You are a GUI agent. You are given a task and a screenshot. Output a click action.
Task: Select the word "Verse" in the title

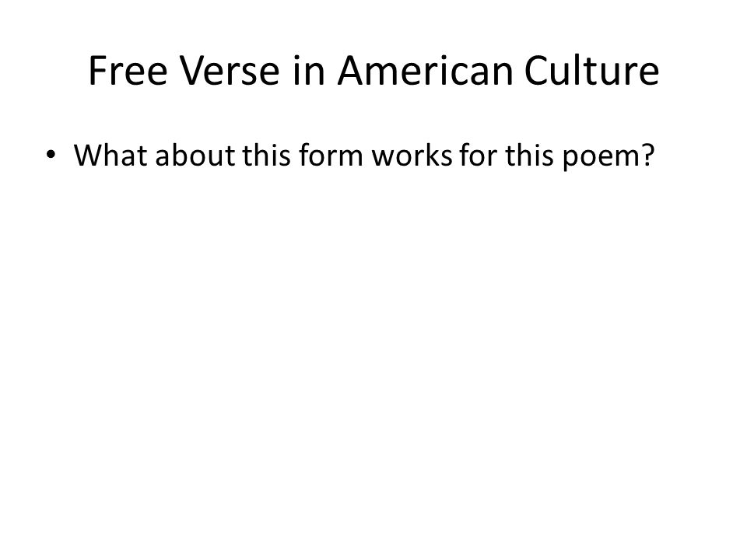click(229, 71)
